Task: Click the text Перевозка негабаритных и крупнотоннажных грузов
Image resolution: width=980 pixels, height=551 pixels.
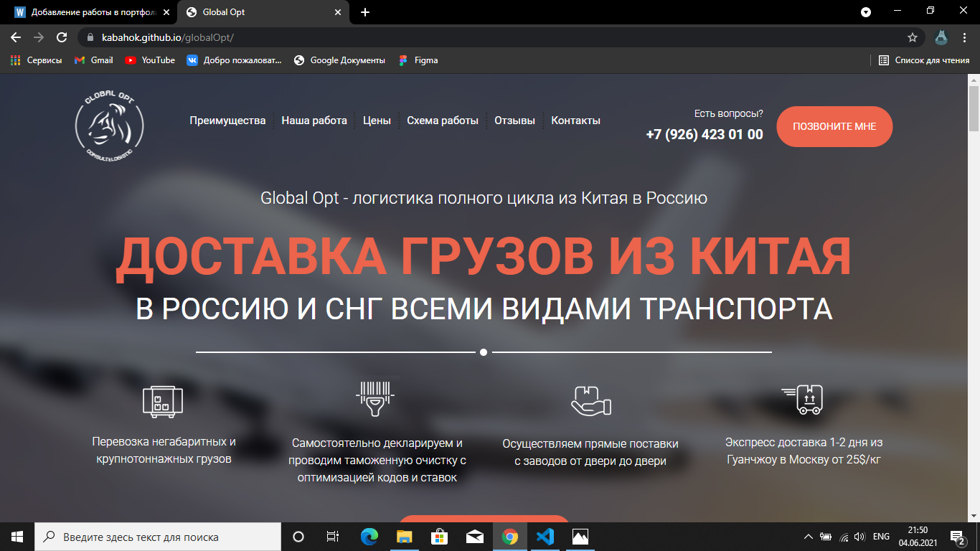Action: tap(164, 450)
